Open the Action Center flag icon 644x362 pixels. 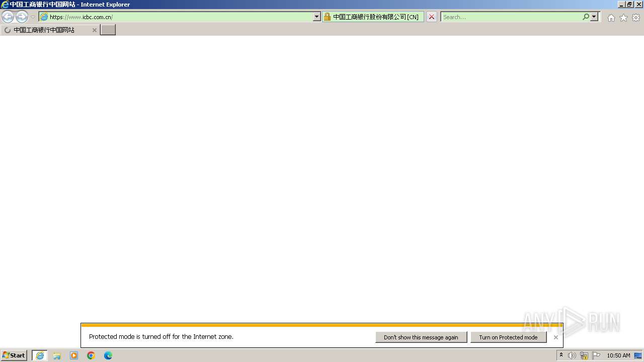(596, 355)
